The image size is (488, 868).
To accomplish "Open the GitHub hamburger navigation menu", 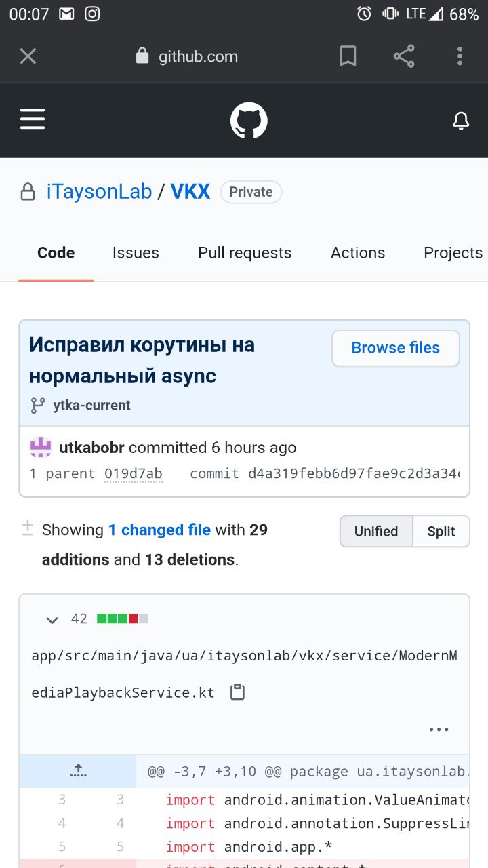I will 32,120.
